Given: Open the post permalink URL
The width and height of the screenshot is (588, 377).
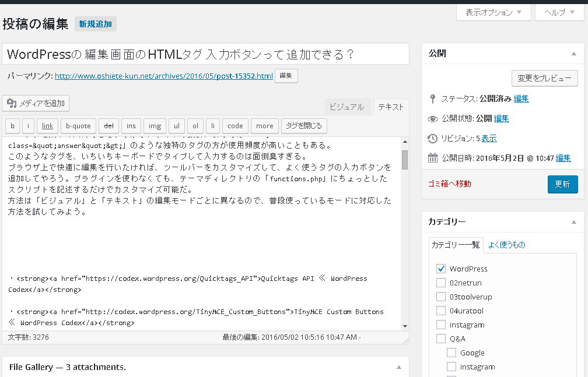Looking at the screenshot, I should (164, 76).
